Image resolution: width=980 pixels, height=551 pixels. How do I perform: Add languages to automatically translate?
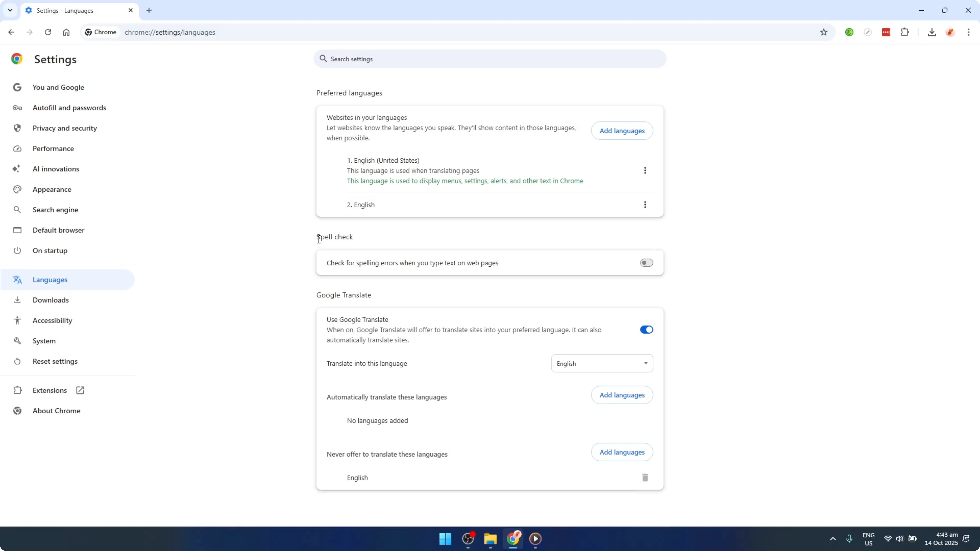point(622,395)
